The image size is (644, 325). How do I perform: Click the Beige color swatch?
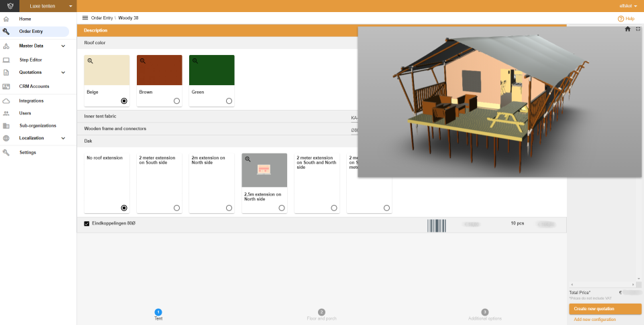pos(107,70)
